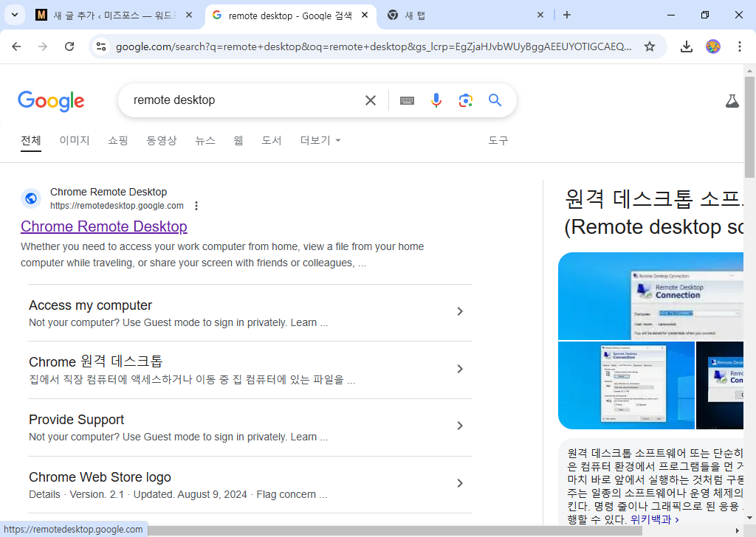Image resolution: width=756 pixels, height=537 pixels.
Task: Submit search with magnifying glass icon
Action: tap(495, 100)
